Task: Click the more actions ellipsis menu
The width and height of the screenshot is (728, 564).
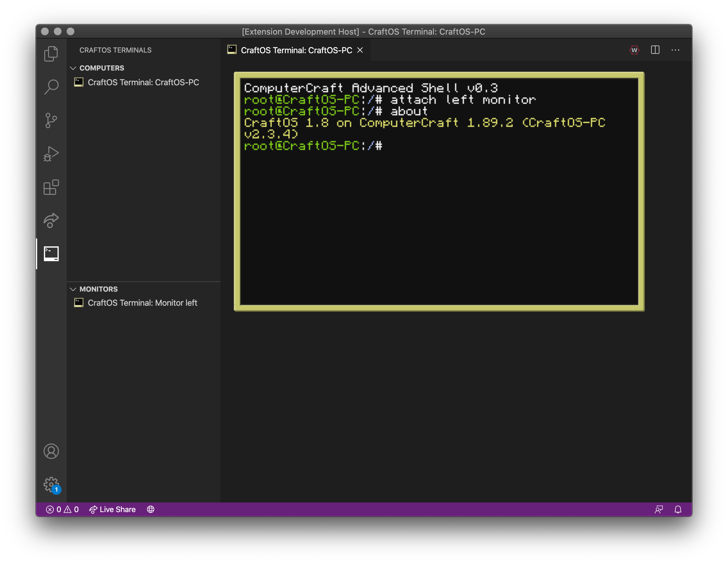Action: 676,50
